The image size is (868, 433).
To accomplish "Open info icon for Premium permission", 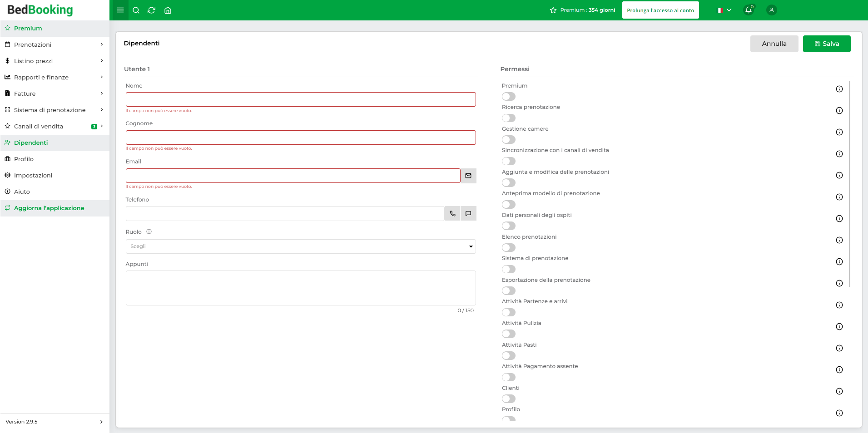I will 839,89.
